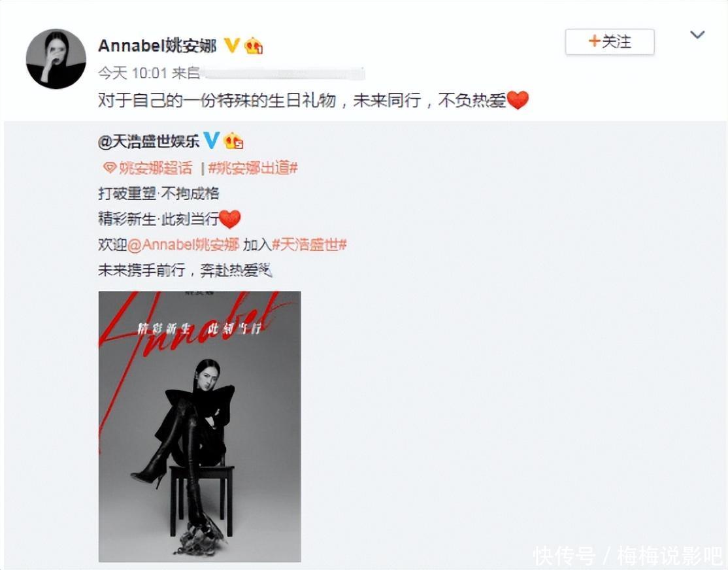Follow the account with +关注 button
The height and width of the screenshot is (570, 728).
(x=610, y=42)
